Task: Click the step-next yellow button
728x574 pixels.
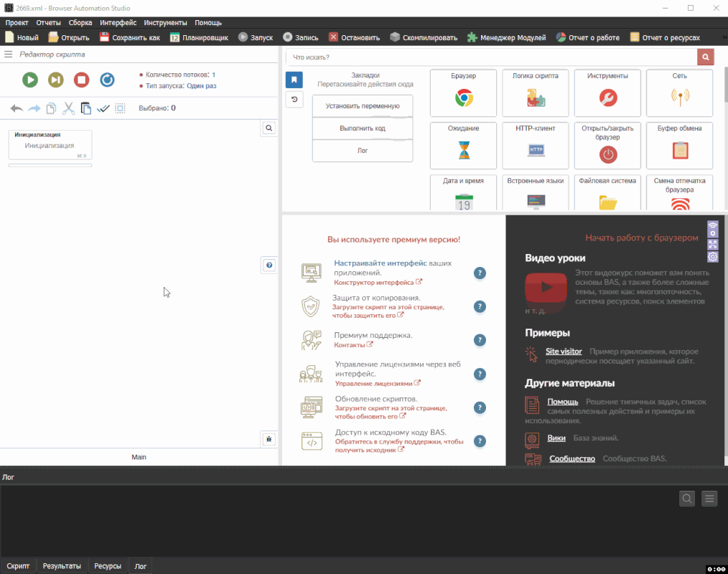Action: (56, 80)
